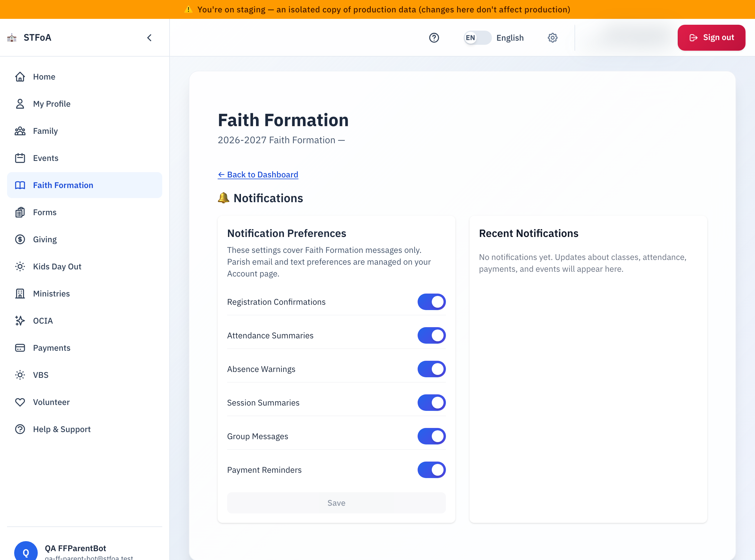Click the Events calendar icon
The image size is (755, 560).
20,158
